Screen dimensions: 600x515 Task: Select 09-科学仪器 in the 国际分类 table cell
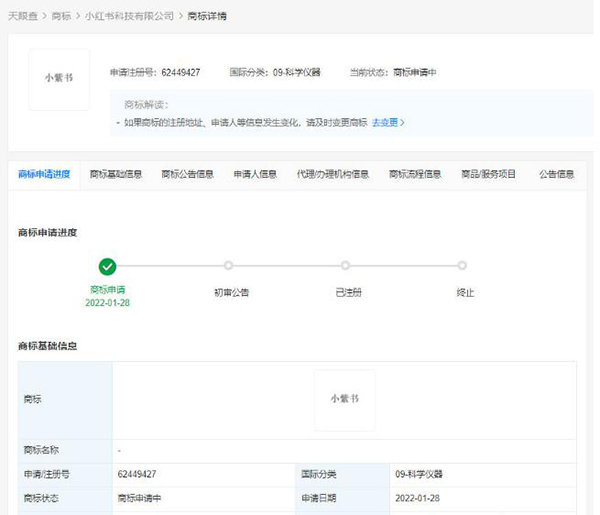coord(419,474)
